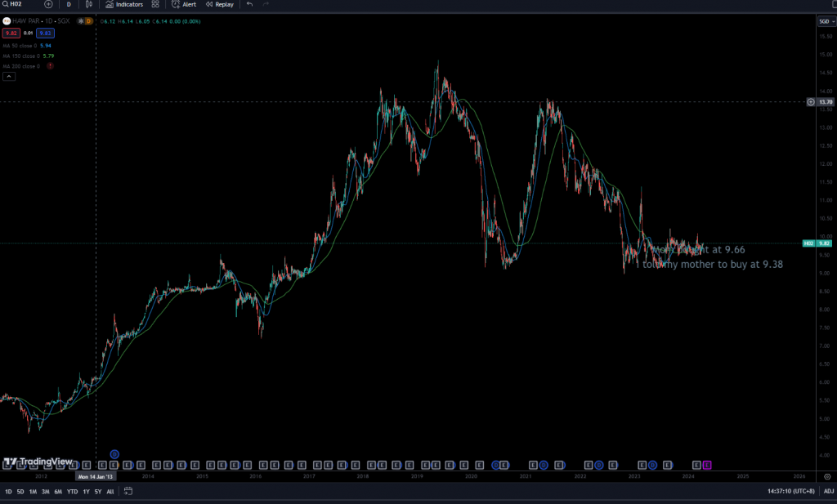Image resolution: width=837 pixels, height=504 pixels.
Task: Collapse the indicator legend with chevron
Action: tap(9, 76)
